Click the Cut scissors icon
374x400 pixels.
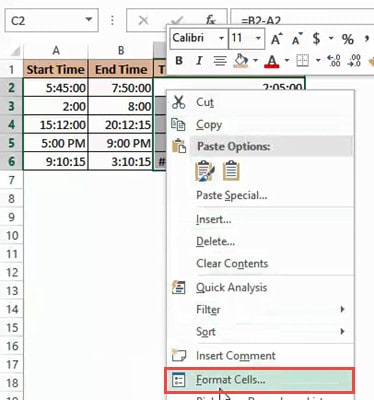[x=178, y=102]
